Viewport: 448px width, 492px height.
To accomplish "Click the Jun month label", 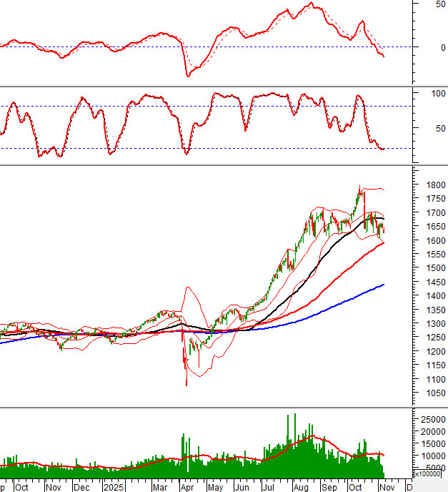I will (x=243, y=487).
